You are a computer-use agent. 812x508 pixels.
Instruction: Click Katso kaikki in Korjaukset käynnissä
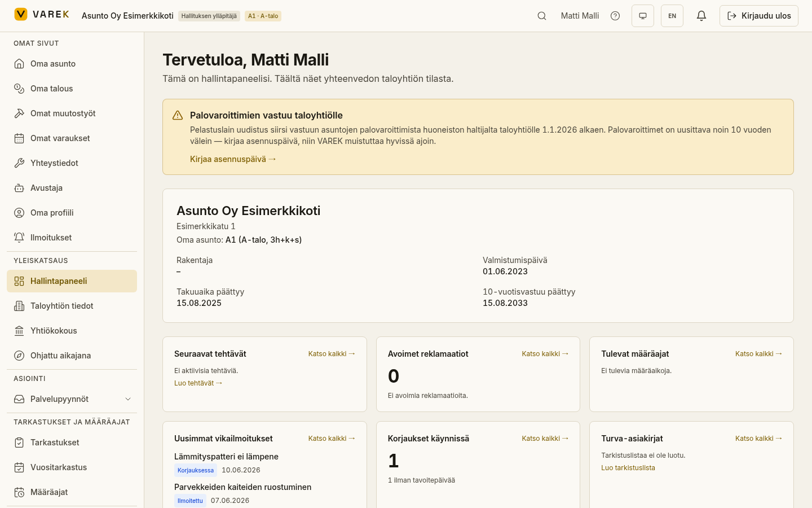tap(545, 439)
